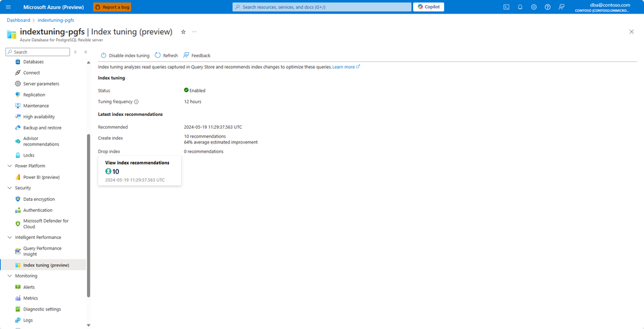Click Disable index tuning command
Viewport: 644px width, 329px height.
coord(125,55)
